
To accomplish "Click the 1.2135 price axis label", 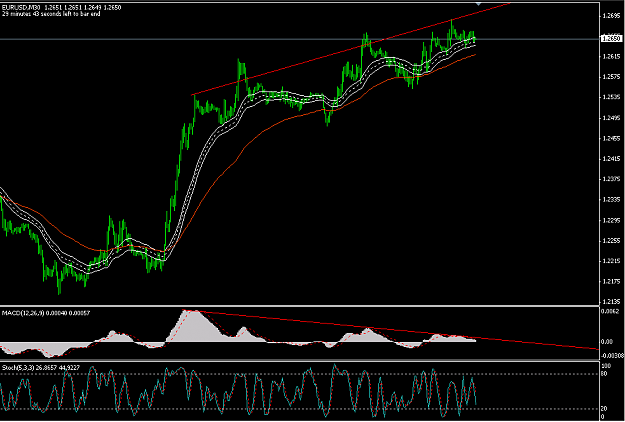I will (x=612, y=301).
